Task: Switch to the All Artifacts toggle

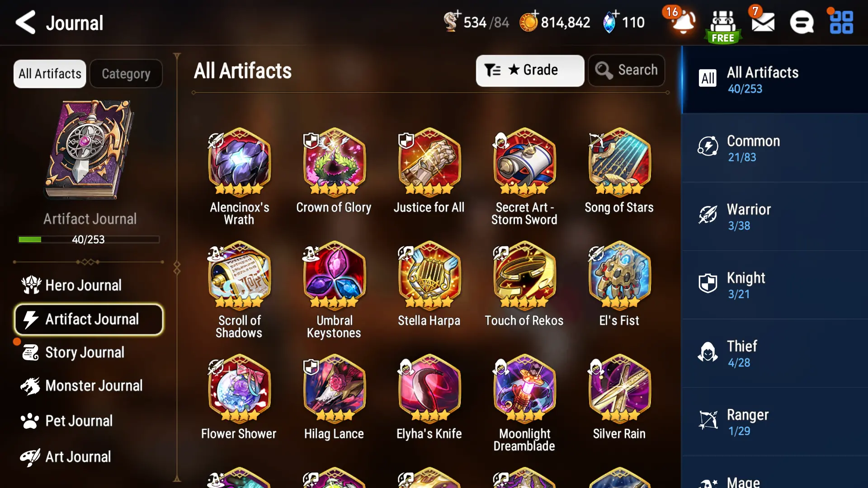Action: 50,74
